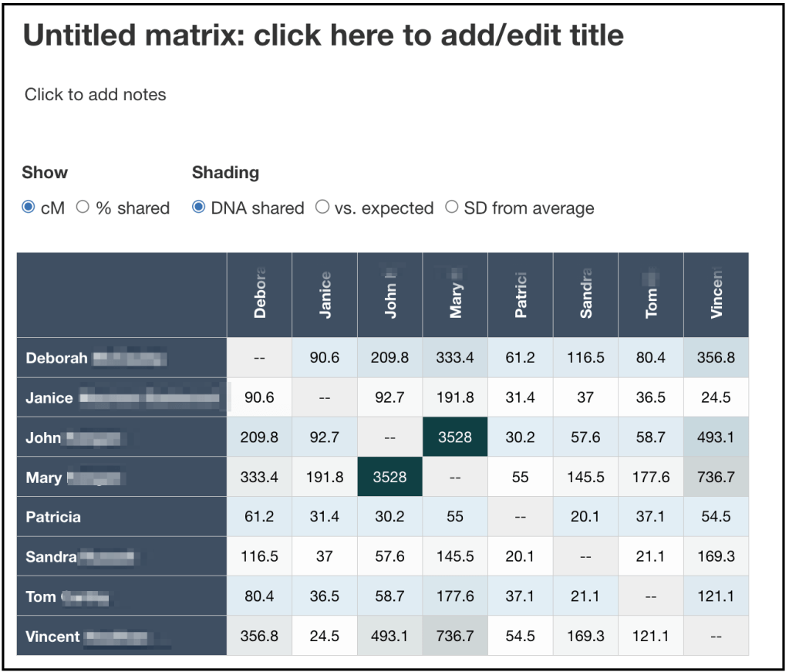Switch shading to vs. expected
Viewport: 789px width, 672px height.
pos(322,208)
